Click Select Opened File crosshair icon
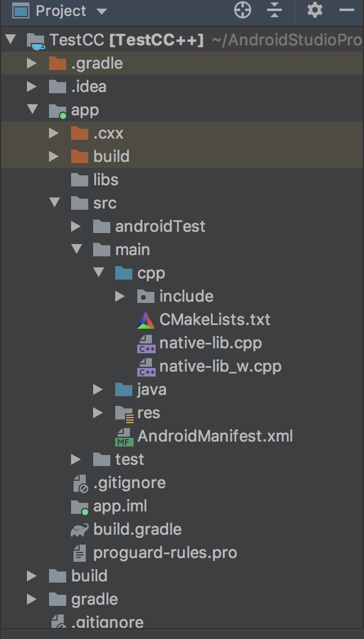This screenshot has height=639, width=364. point(242,10)
